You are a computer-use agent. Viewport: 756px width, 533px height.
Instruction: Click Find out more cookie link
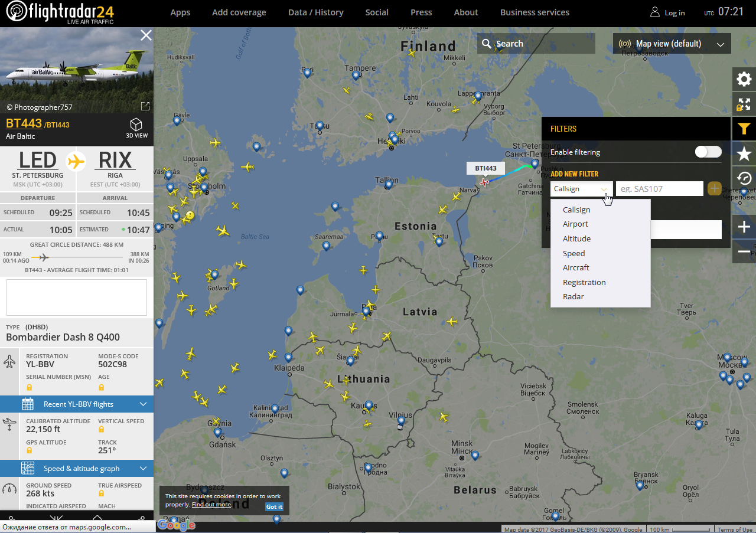click(211, 505)
